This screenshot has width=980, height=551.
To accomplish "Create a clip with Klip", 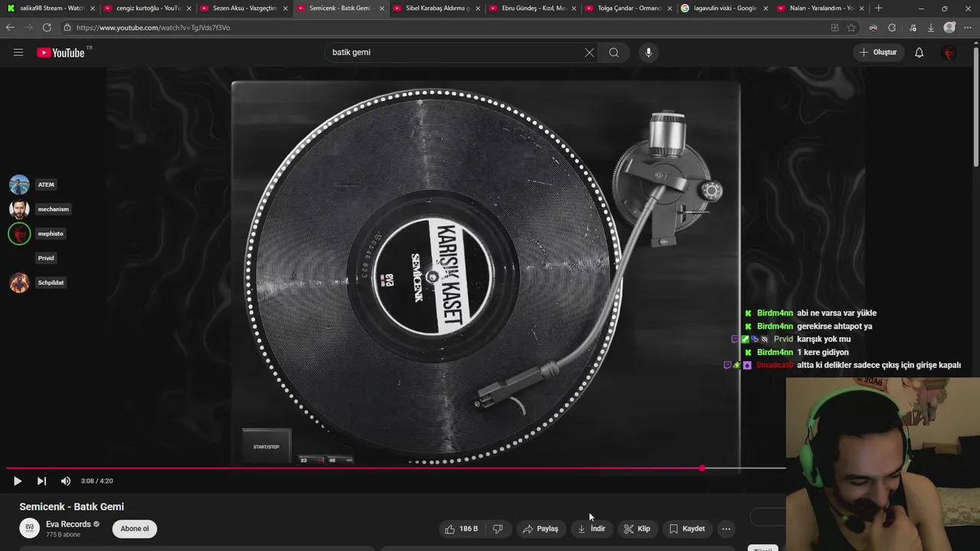I will [637, 529].
